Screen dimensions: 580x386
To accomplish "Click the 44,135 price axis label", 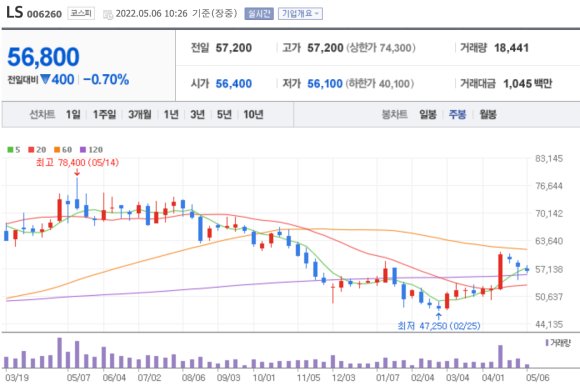I will click(x=549, y=324).
